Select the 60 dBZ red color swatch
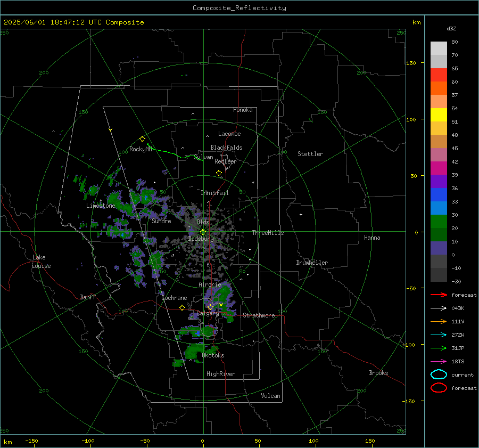 (x=439, y=75)
